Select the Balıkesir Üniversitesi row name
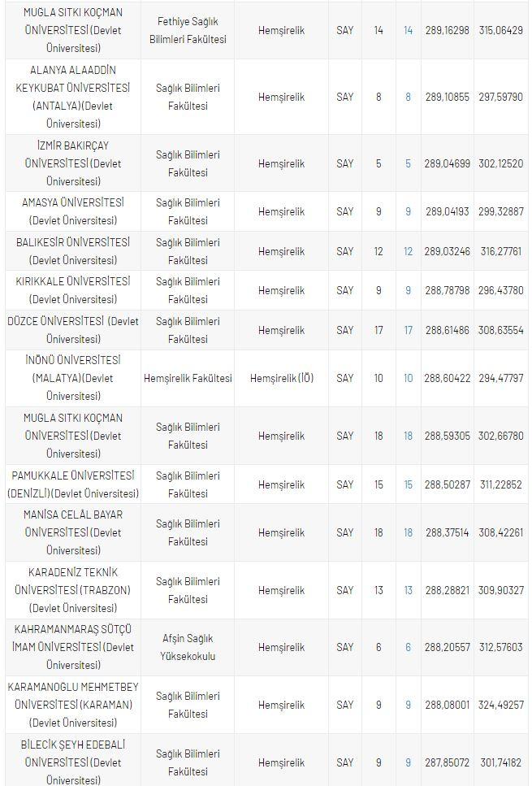 coord(72,251)
